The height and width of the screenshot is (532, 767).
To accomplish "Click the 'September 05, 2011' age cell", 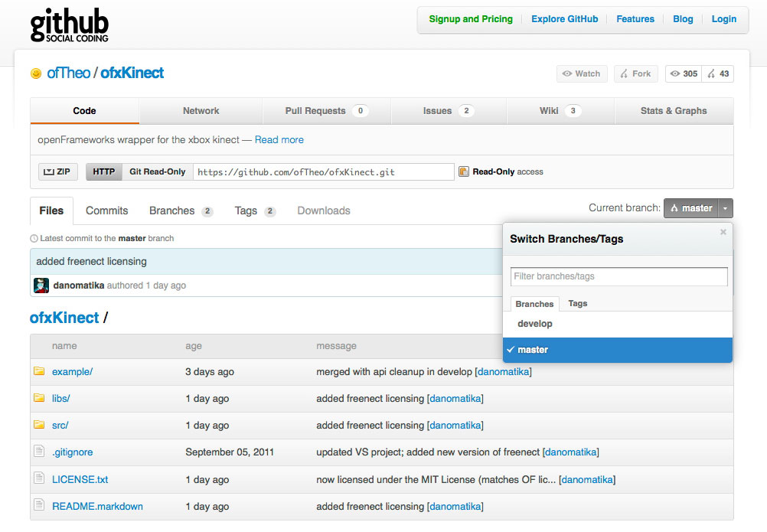I will click(x=230, y=452).
